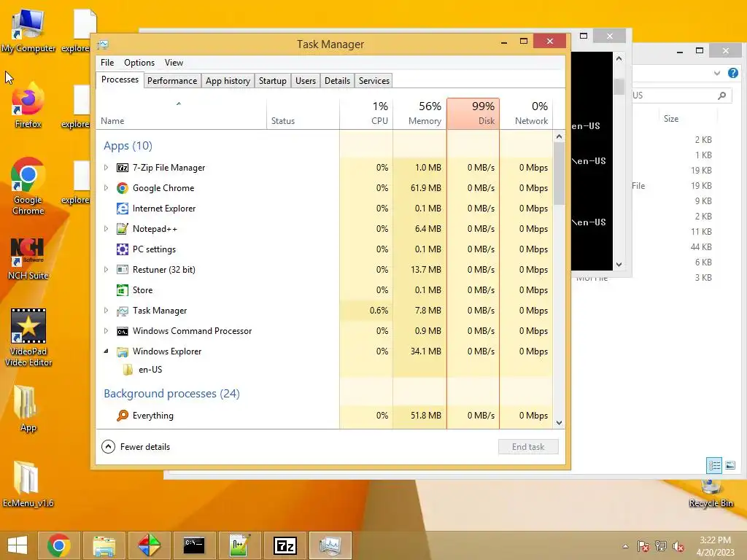
Task: Open 7-Zip from the taskbar
Action: tap(285, 545)
